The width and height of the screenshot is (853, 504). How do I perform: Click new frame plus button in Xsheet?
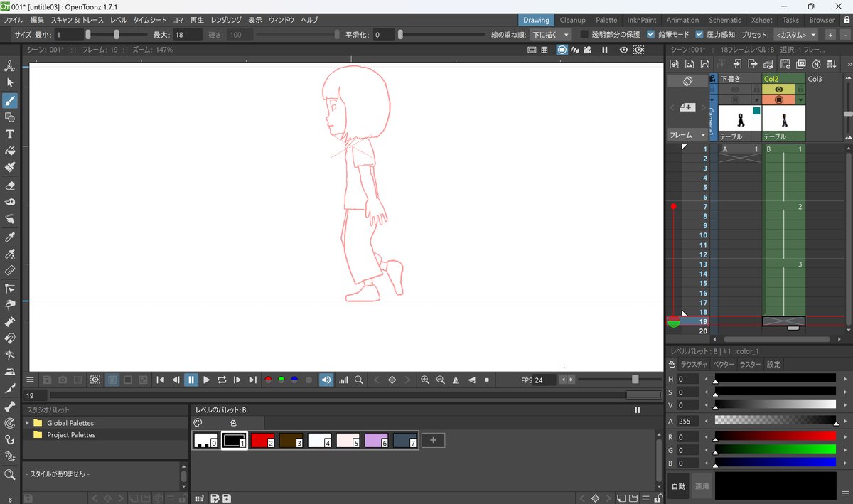687,107
